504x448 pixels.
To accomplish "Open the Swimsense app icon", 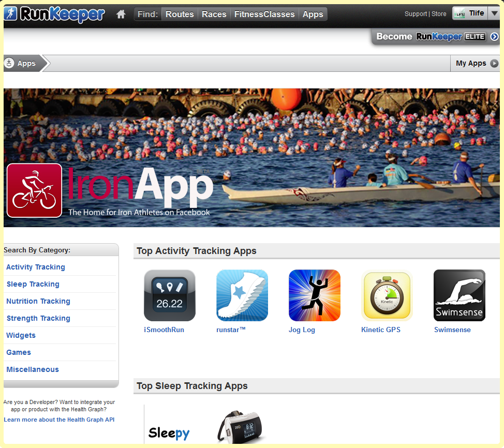I will [x=459, y=295].
